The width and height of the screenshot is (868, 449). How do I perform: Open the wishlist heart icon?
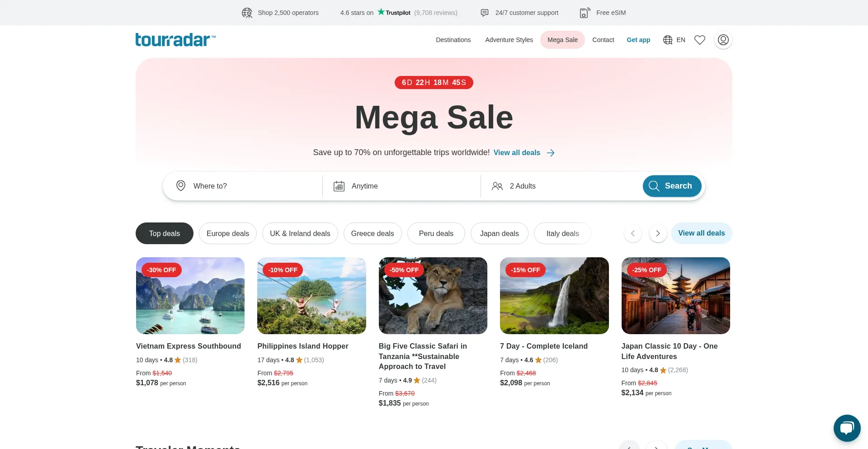[x=700, y=40]
